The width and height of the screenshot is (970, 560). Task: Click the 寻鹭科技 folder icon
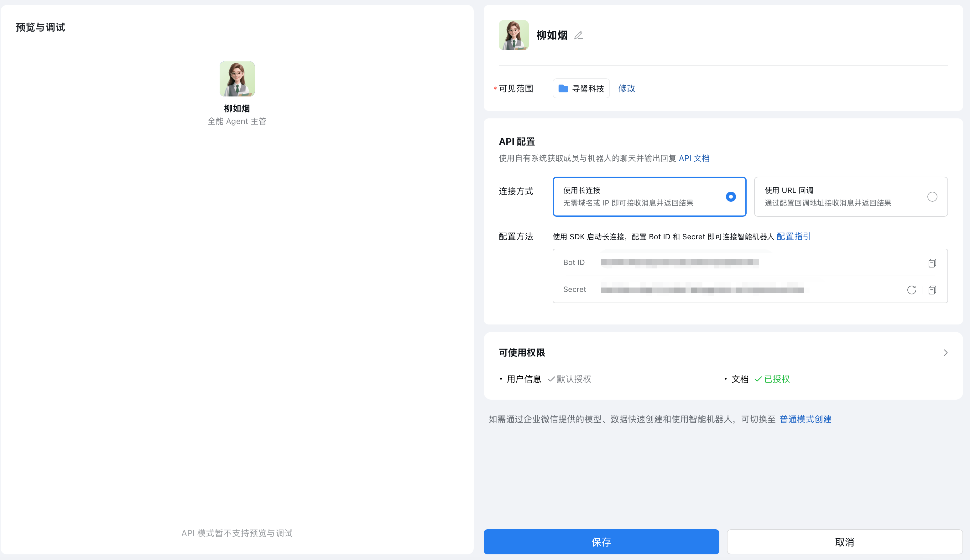563,88
